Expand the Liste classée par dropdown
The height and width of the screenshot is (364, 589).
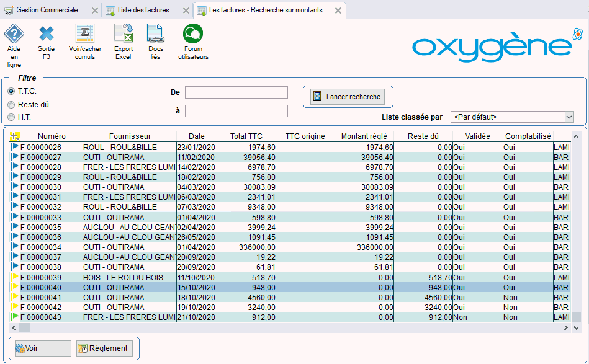coord(569,117)
